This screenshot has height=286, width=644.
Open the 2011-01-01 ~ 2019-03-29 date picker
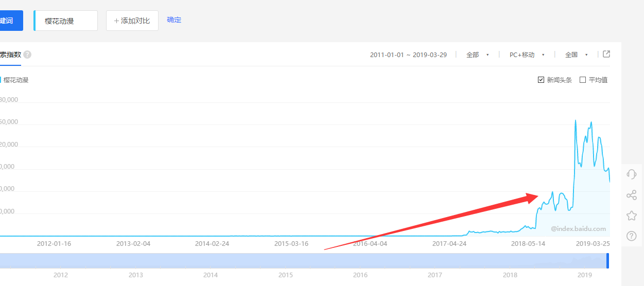(408, 55)
